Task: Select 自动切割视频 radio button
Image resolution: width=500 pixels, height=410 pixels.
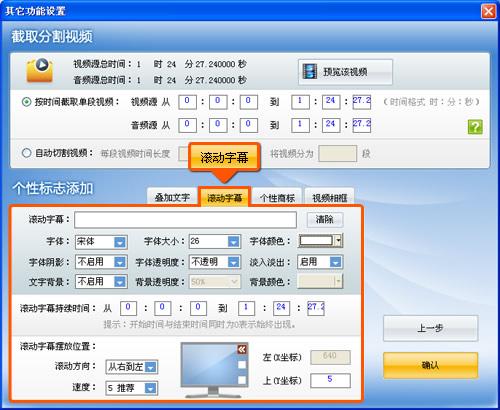Action: pyautogui.click(x=27, y=153)
